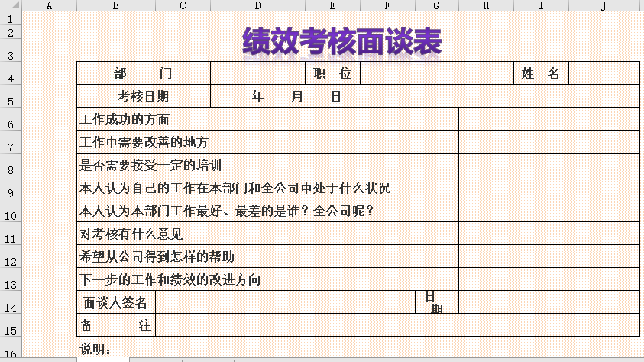Click the empty field beside 面谈人签名
The image size is (644, 362).
pyautogui.click(x=284, y=302)
